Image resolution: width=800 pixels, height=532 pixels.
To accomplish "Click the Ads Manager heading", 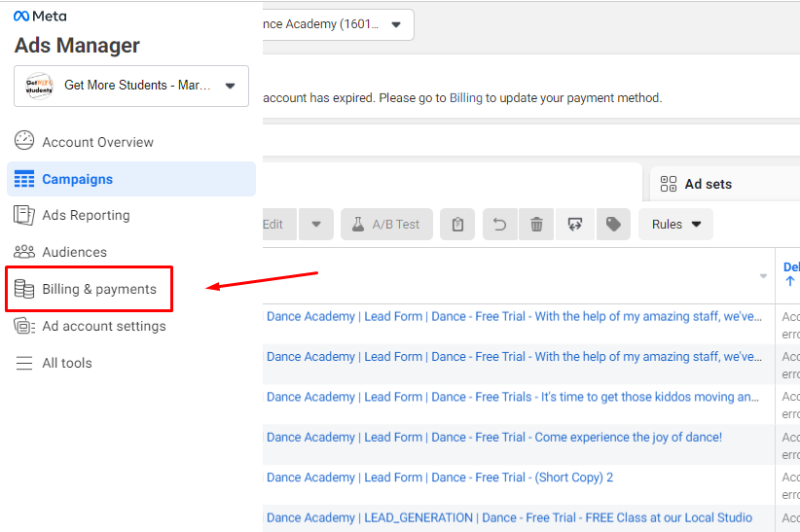I will pos(77,46).
